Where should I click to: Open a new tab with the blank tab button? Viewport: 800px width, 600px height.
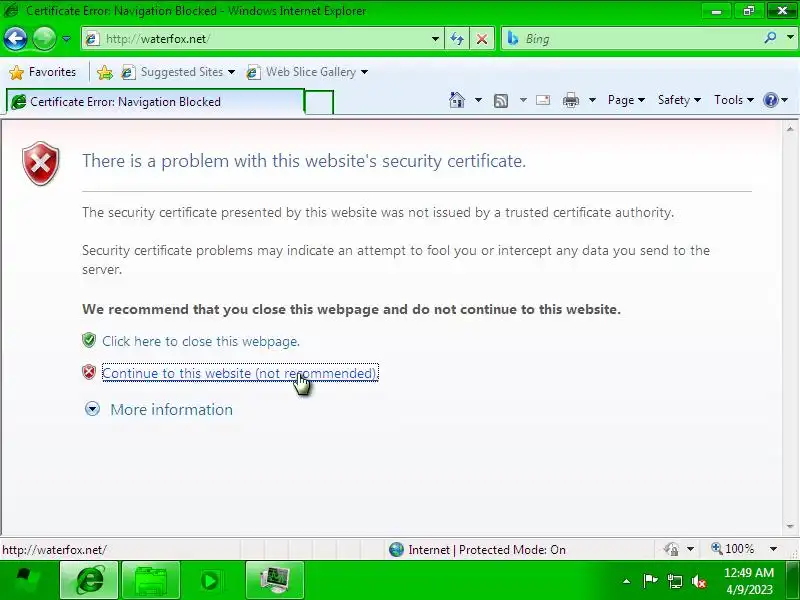tap(319, 102)
